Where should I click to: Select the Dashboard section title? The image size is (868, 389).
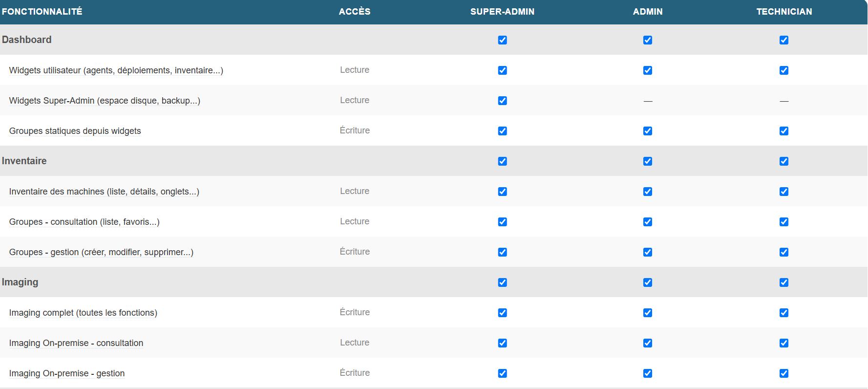(x=27, y=40)
